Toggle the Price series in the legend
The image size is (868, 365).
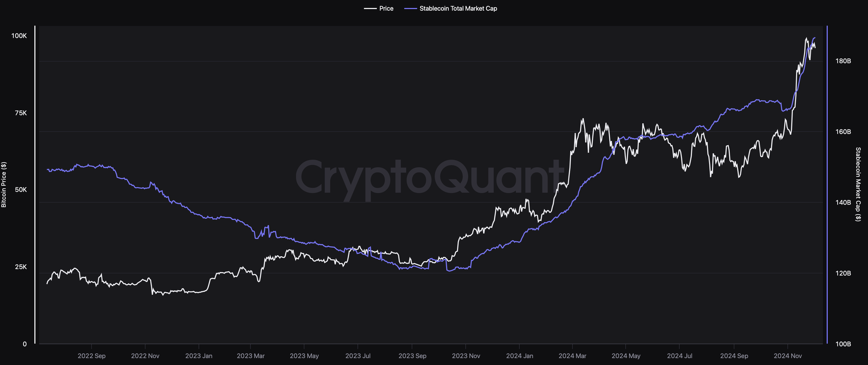(x=386, y=9)
